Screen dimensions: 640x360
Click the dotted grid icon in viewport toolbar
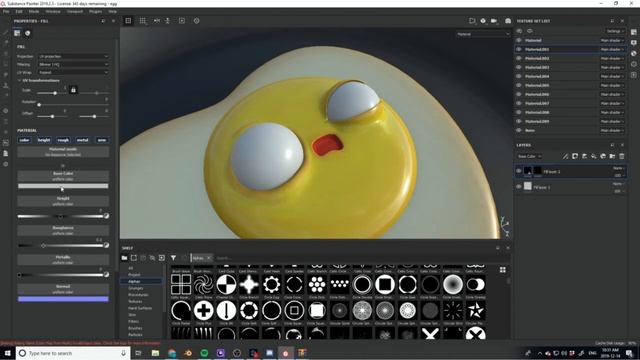142,21
